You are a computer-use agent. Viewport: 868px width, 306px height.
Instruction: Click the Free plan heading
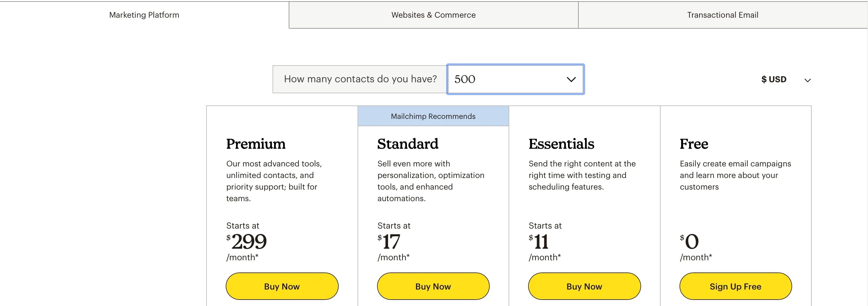coord(694,143)
